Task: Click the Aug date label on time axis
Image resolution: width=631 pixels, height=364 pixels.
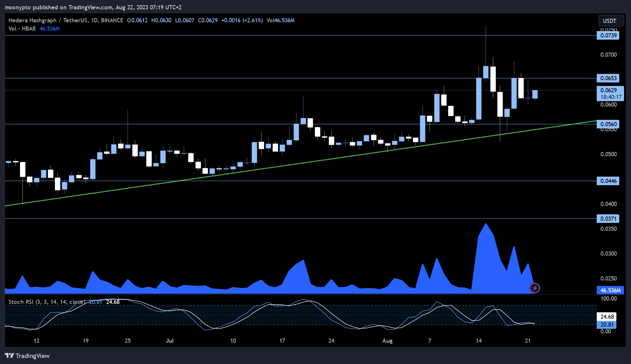Action: [387, 341]
